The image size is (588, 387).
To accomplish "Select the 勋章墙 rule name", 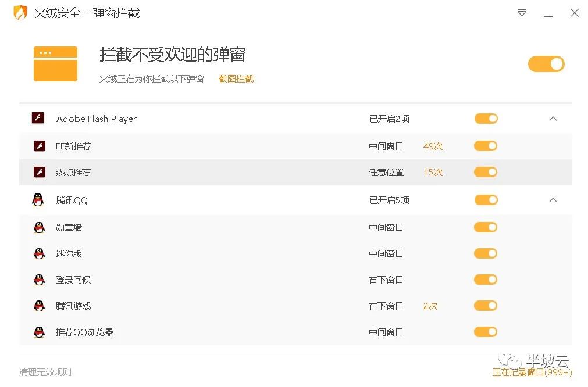I will tap(69, 228).
